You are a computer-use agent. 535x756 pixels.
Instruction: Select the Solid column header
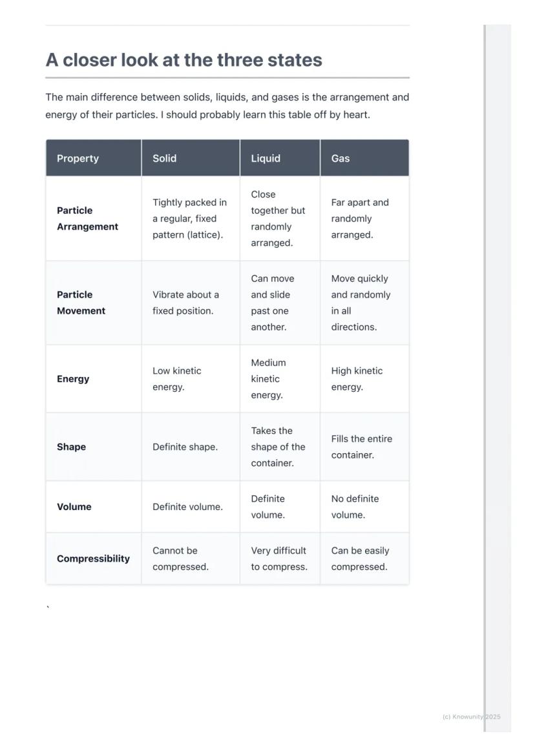(x=164, y=158)
